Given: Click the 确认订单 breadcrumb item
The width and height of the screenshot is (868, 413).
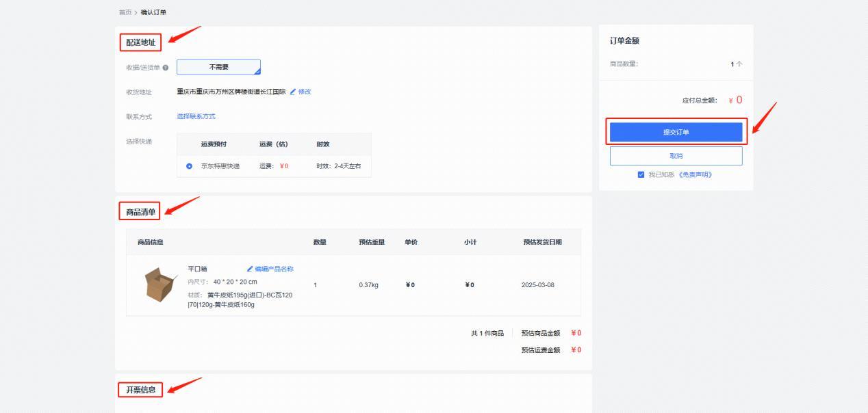Looking at the screenshot, I should click(x=153, y=12).
